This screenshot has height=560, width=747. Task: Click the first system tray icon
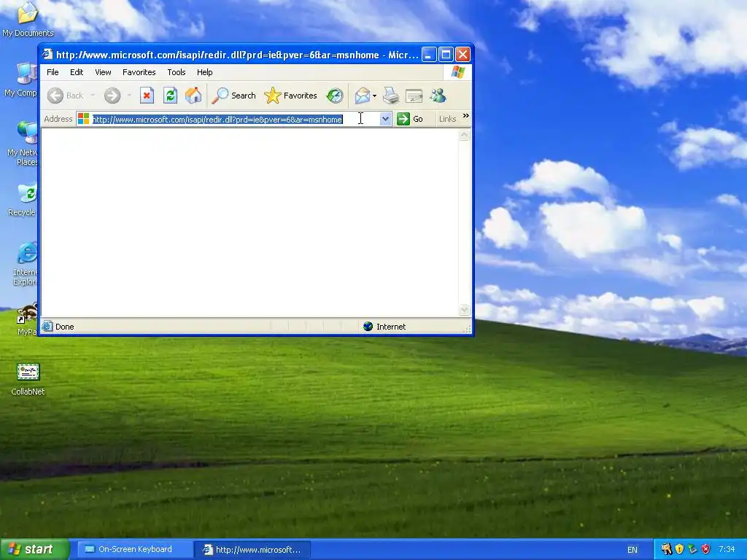(666, 549)
